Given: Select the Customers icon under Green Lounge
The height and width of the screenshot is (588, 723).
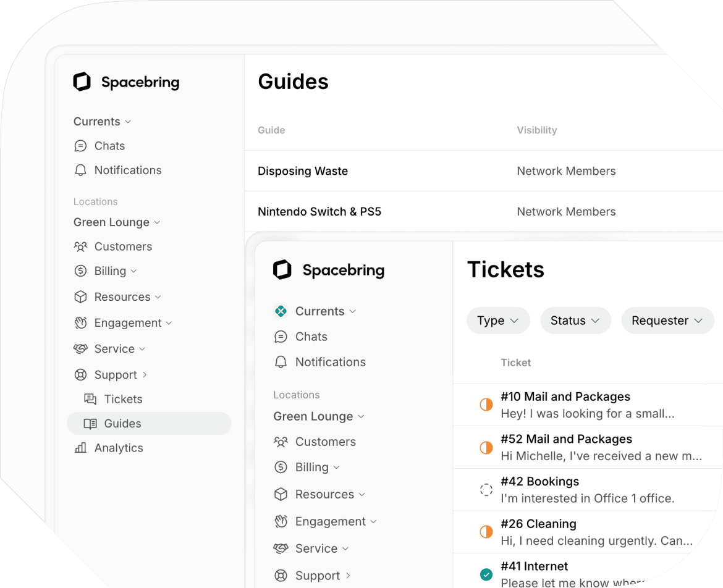Looking at the screenshot, I should [80, 246].
